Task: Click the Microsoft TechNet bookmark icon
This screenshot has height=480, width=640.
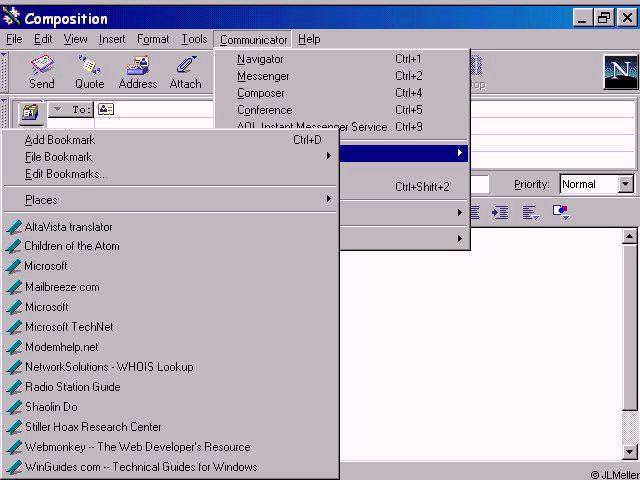Action: [14, 327]
